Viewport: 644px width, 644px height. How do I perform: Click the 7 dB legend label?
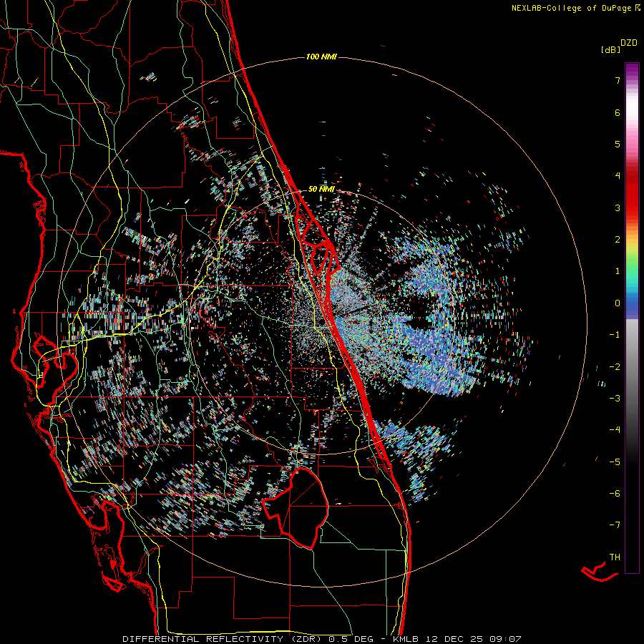pos(618,80)
